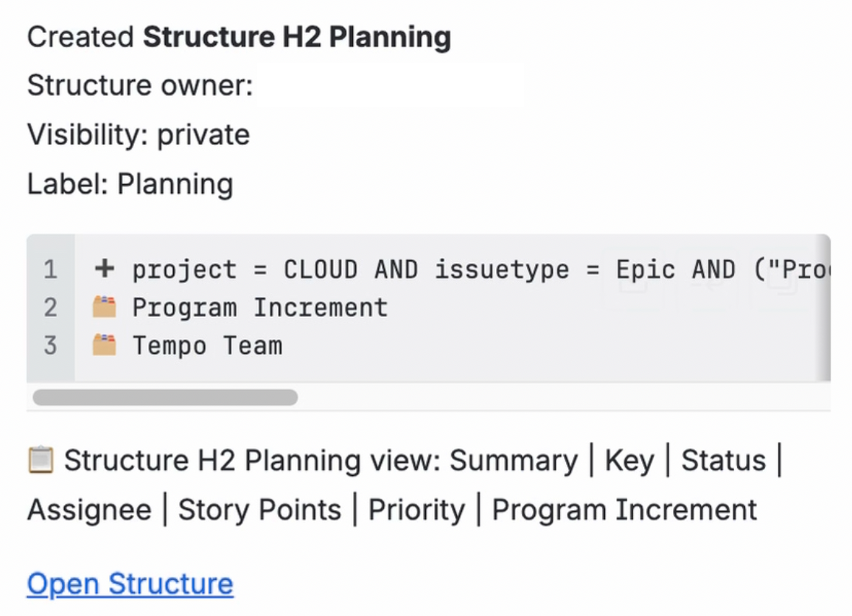This screenshot has height=616, width=852.
Task: Click line number 1 in the gutter
Action: click(51, 270)
